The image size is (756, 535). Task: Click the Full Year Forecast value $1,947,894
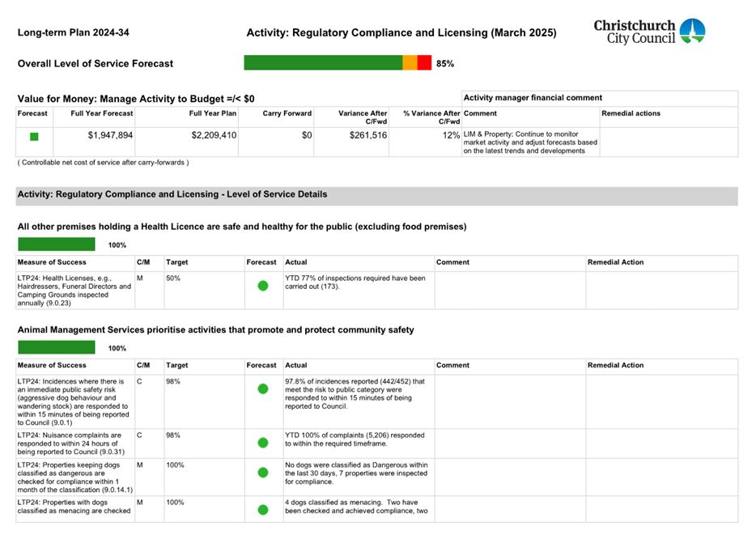[x=110, y=135]
